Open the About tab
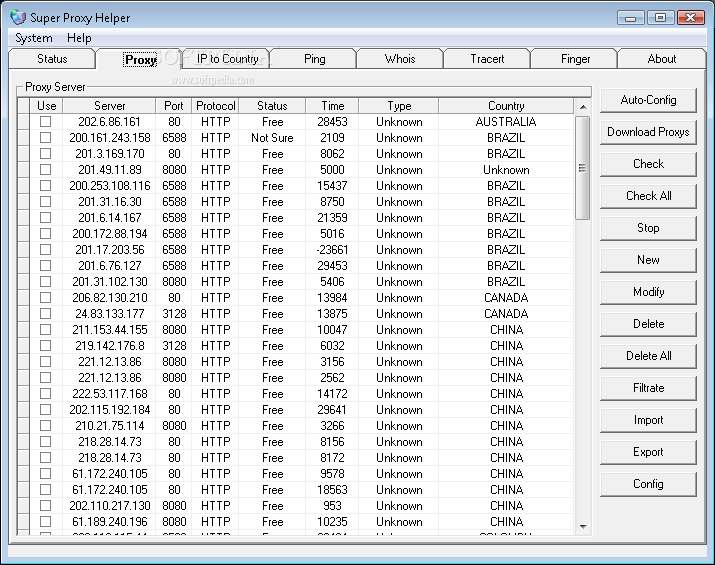 662,59
